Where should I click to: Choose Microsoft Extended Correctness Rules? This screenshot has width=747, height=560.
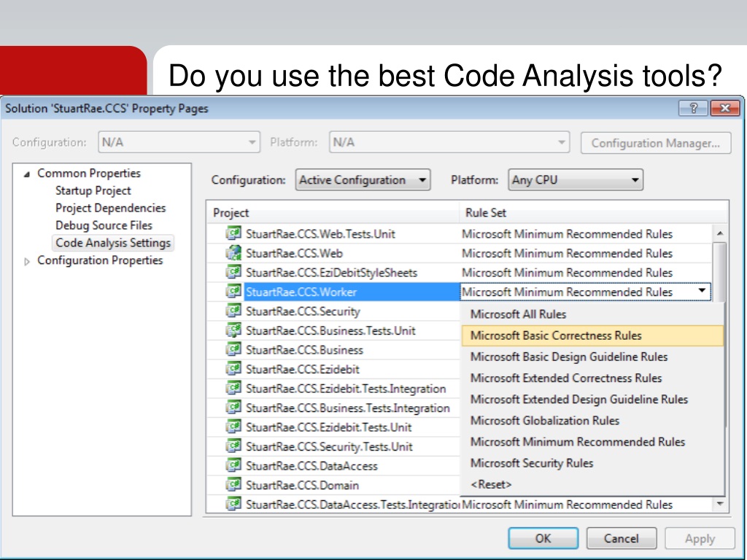pos(592,378)
